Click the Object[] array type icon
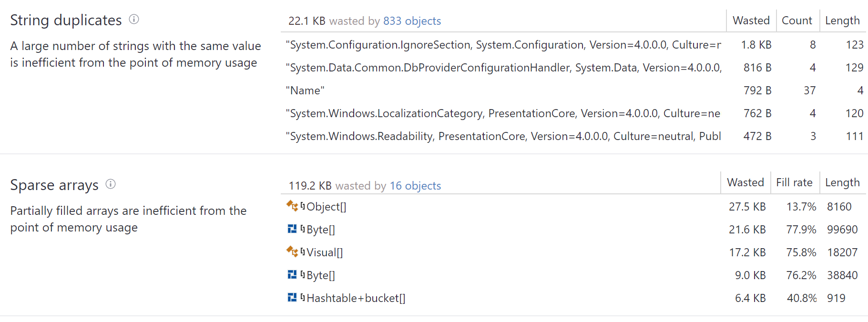868x322 pixels. [x=292, y=206]
